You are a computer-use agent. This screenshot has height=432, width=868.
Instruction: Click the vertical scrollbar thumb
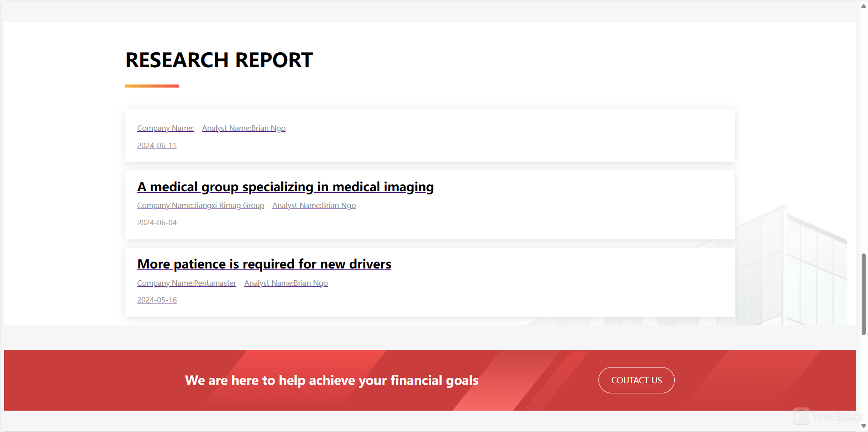coord(863,294)
